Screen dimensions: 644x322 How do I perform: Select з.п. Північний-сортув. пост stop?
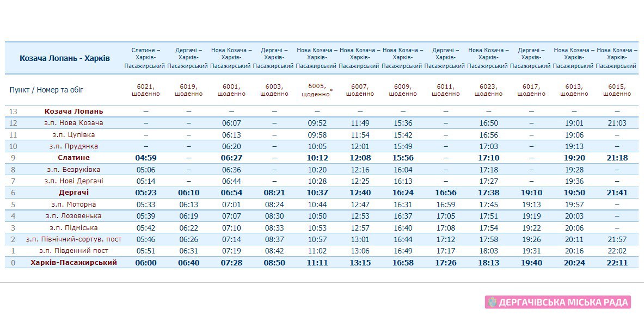pos(73,239)
